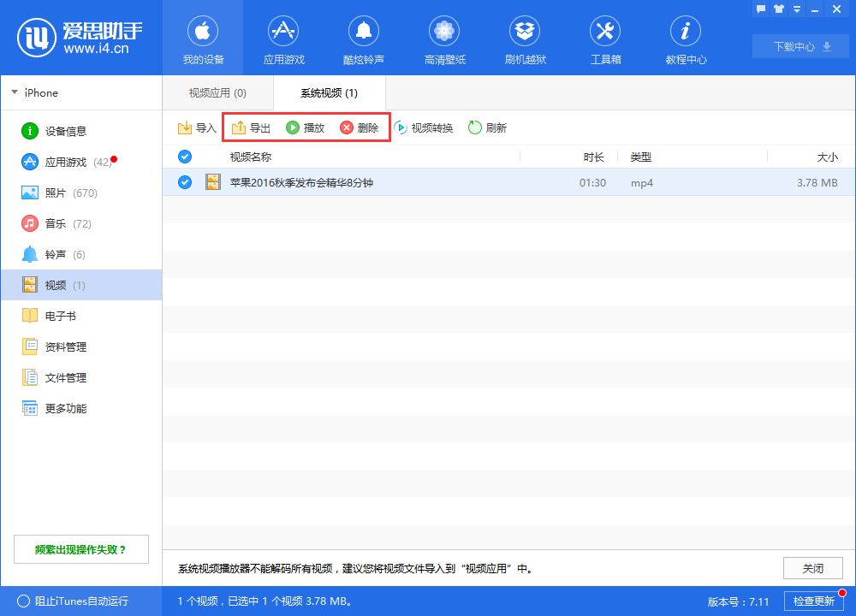Screen dimensions: 856x616
Task: Select 照片 in the sidebar
Action: tap(56, 192)
